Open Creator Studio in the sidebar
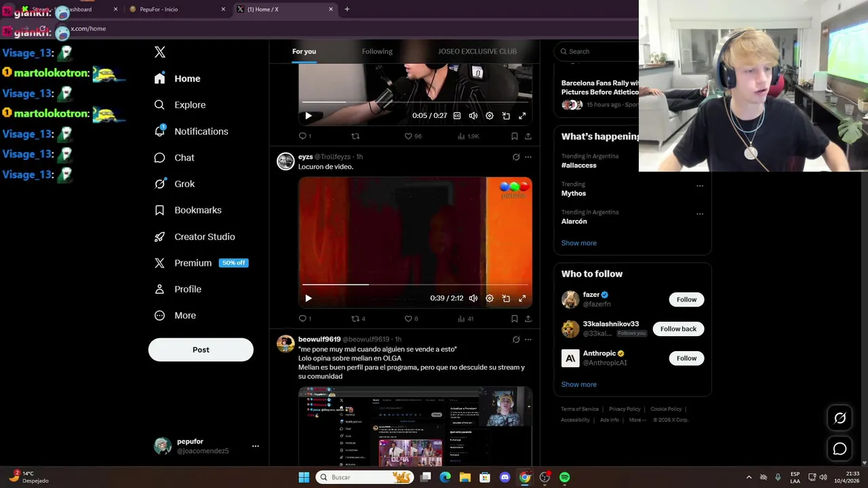Image resolution: width=868 pixels, height=488 pixels. point(195,237)
